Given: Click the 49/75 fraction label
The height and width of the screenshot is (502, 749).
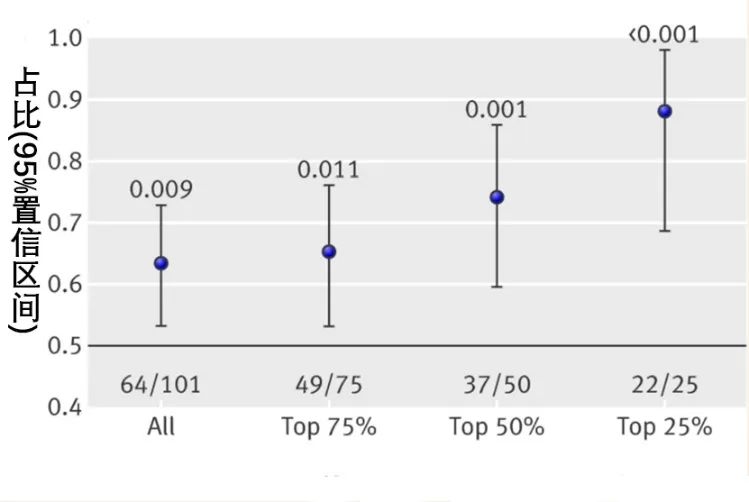Looking at the screenshot, I should coord(328,385).
